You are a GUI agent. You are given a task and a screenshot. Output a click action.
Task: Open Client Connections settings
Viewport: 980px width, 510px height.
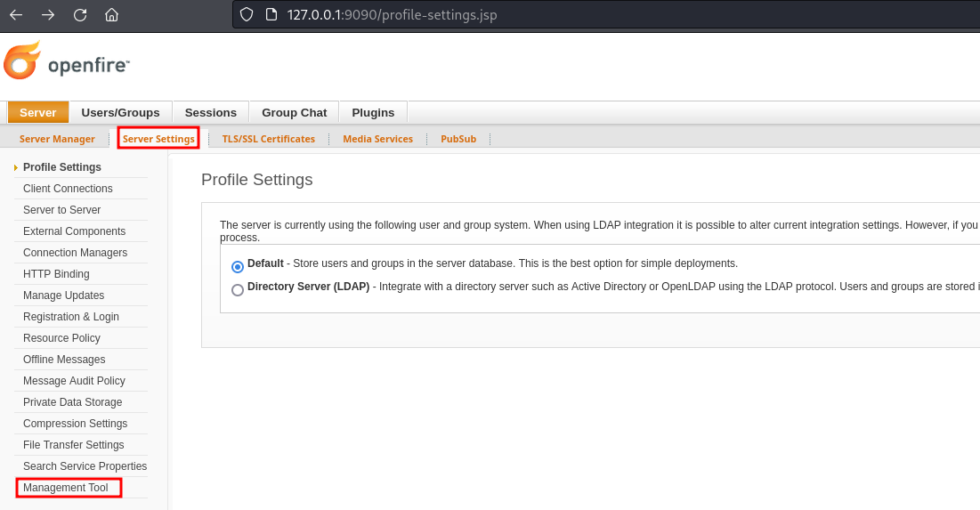click(x=68, y=189)
